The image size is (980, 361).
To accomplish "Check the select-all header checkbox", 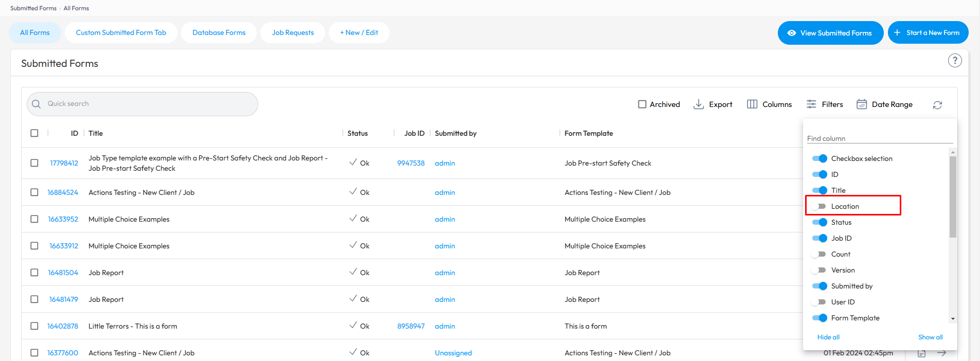I will (x=34, y=133).
